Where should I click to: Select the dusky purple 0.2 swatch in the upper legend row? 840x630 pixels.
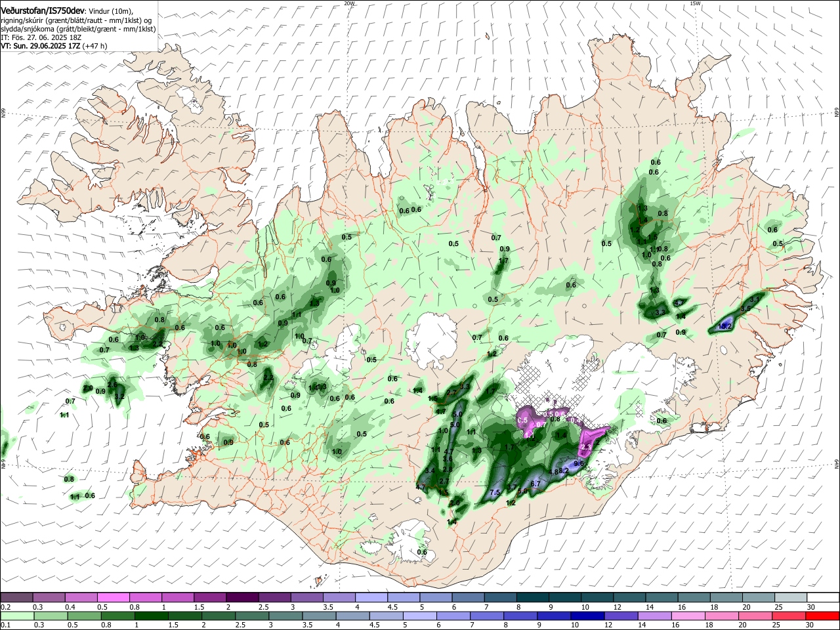click(x=17, y=597)
